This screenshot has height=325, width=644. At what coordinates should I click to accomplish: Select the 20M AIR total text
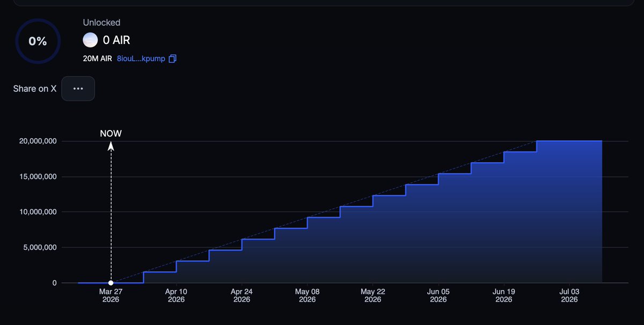pos(97,59)
